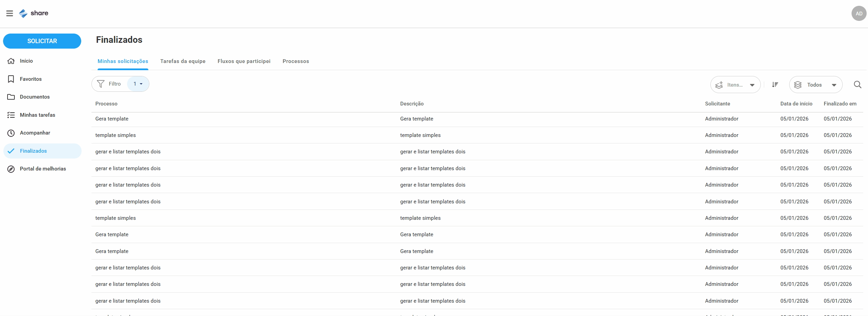
Task: Open the hamburger navigation menu
Action: click(x=10, y=13)
